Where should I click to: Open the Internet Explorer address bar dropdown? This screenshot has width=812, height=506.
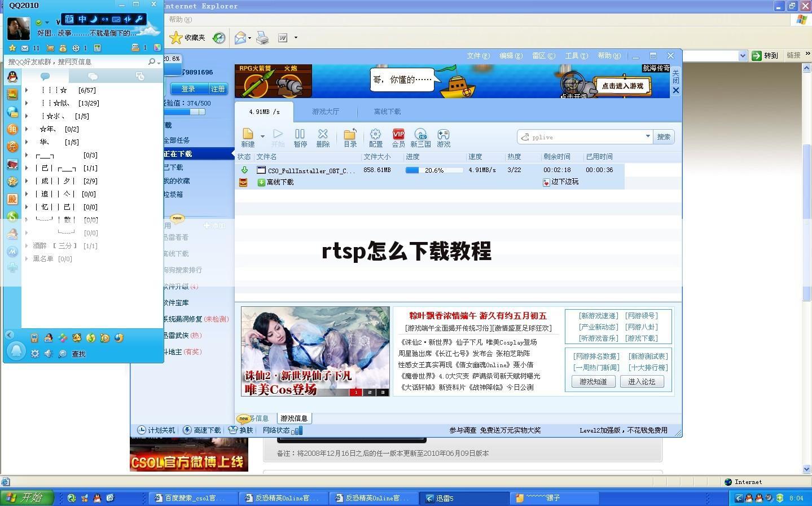click(743, 55)
